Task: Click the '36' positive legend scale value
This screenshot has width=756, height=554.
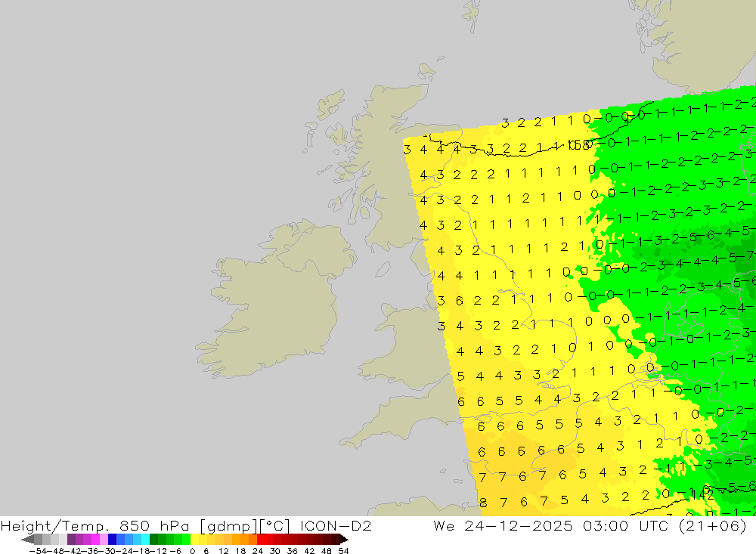Action: (292, 551)
